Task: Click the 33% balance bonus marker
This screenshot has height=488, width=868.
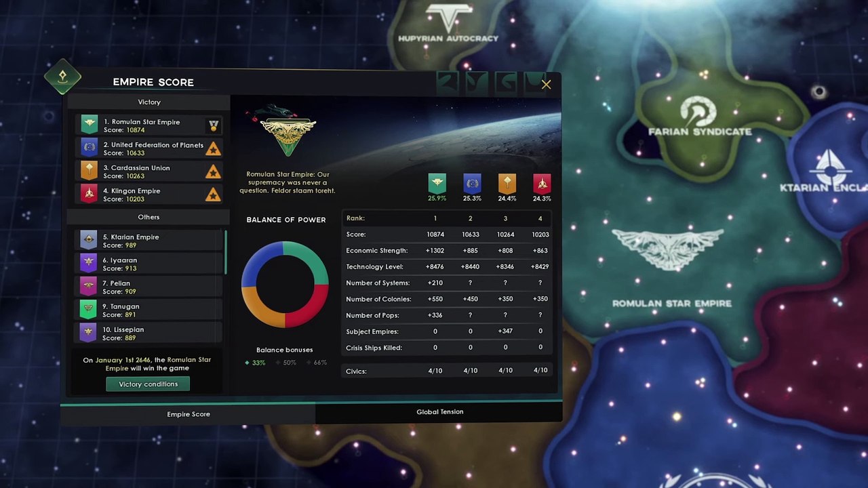Action: [256, 363]
